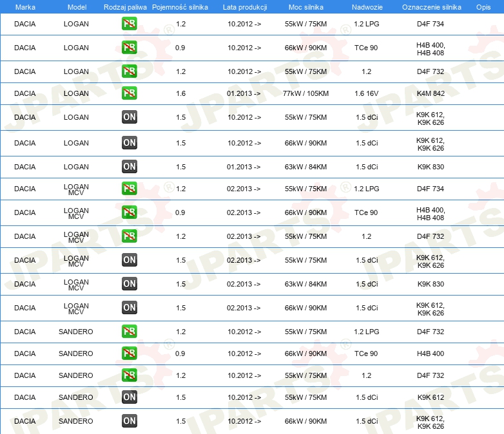Click 0.9 capacity in the Sandero row
504x434 pixels.
point(180,354)
